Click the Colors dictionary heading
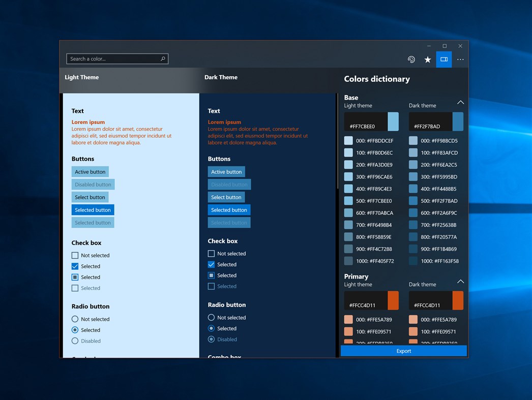 pyautogui.click(x=376, y=79)
